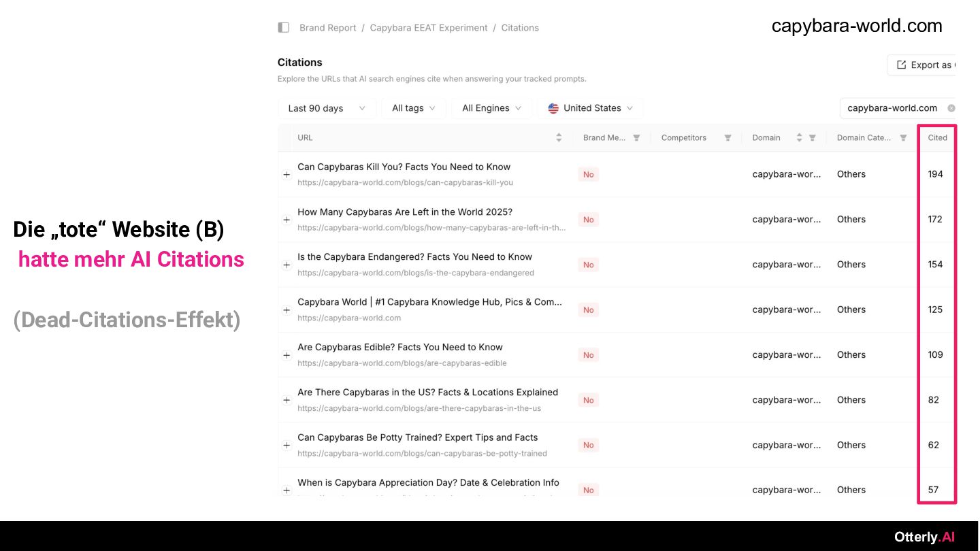The height and width of the screenshot is (551, 980).
Task: Filter the Brand Mentioned column
Action: (x=636, y=138)
